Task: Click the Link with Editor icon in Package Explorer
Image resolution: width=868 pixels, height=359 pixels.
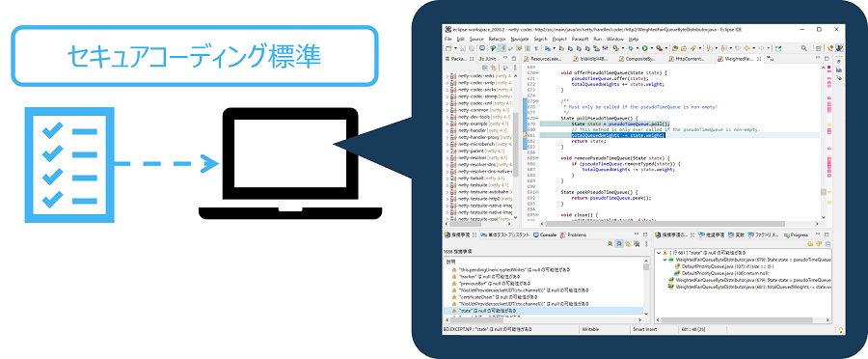Action: [493, 68]
